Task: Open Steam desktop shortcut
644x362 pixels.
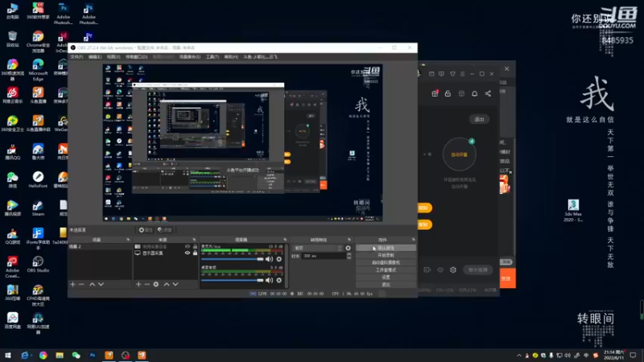Action: click(x=38, y=208)
